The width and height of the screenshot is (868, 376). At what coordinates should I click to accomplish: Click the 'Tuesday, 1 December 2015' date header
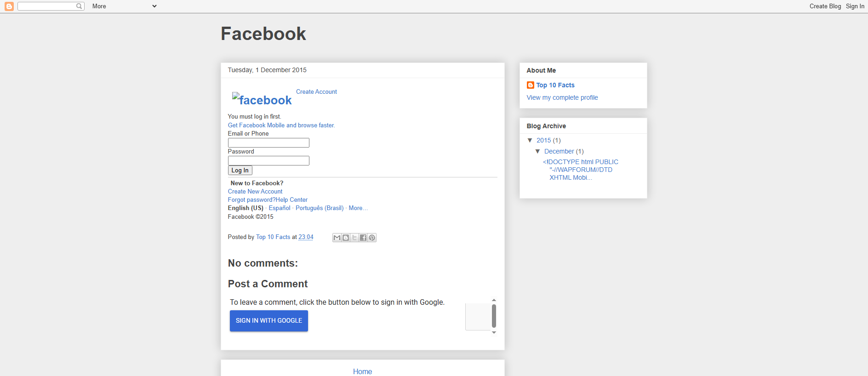[267, 70]
